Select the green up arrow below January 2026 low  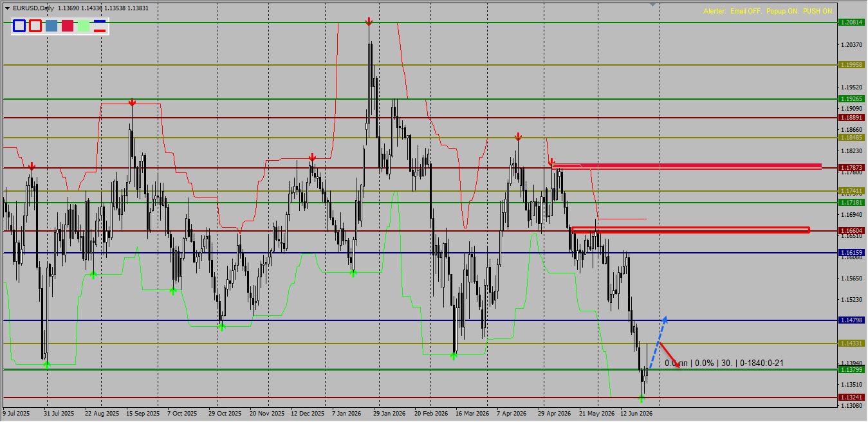coord(353,273)
